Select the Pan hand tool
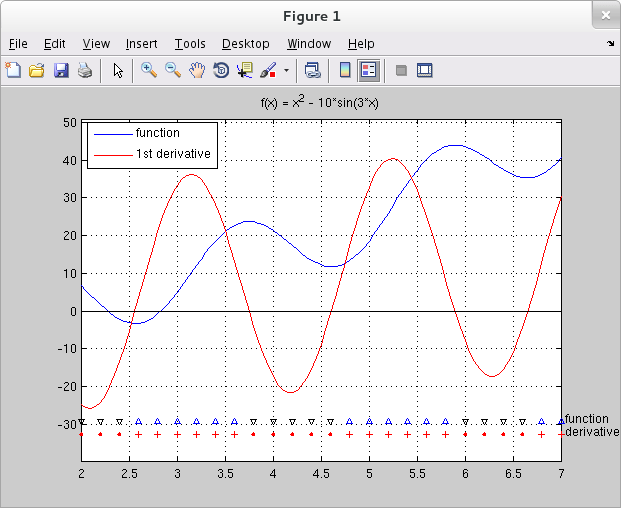 point(197,70)
